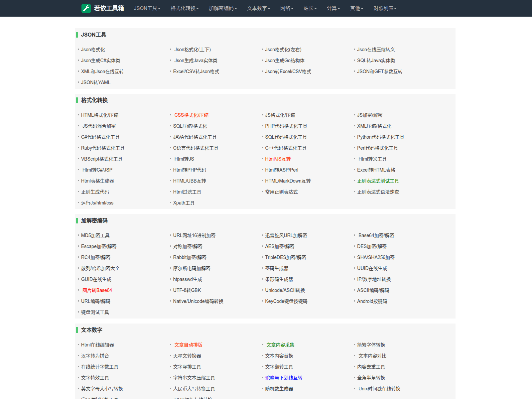This screenshot has width=532, height=399.
Task: Expand the 加解密编码 navigation dropdown
Action: [x=223, y=8]
